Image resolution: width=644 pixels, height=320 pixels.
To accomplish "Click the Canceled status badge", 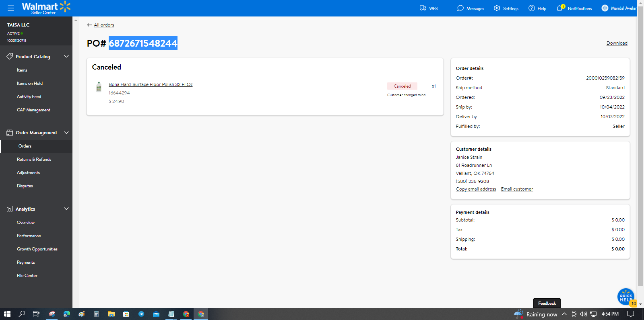I will coord(402,86).
